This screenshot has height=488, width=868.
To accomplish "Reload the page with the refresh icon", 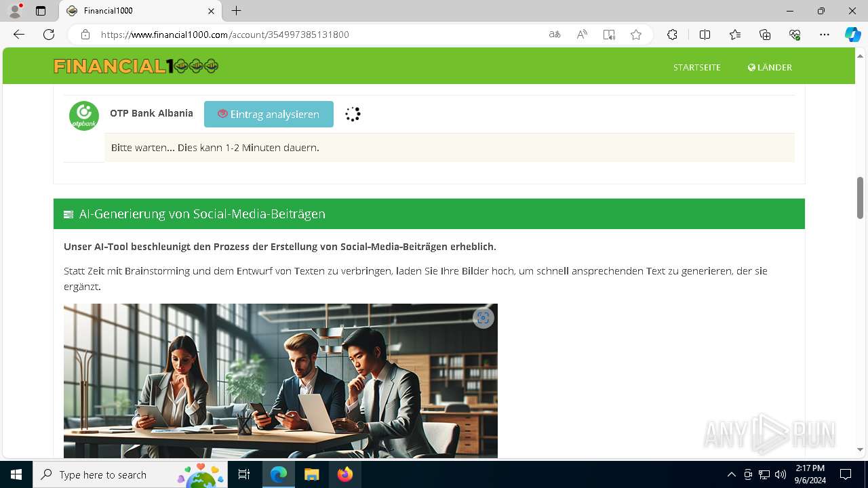I will coord(49,35).
